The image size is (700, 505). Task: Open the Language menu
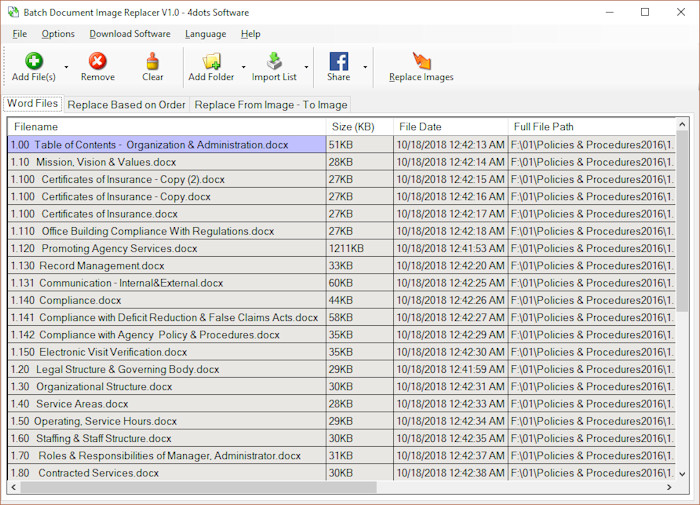[205, 34]
